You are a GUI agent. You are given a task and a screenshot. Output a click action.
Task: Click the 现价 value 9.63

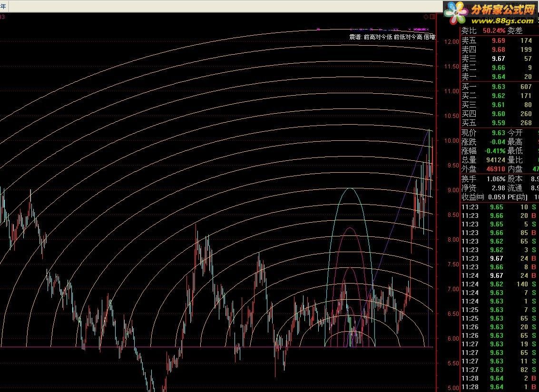pos(499,133)
